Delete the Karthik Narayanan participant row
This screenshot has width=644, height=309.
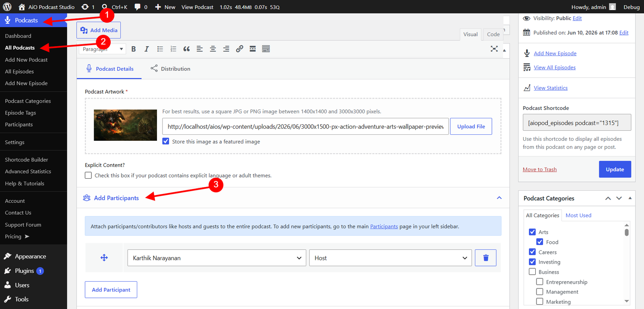tap(485, 258)
